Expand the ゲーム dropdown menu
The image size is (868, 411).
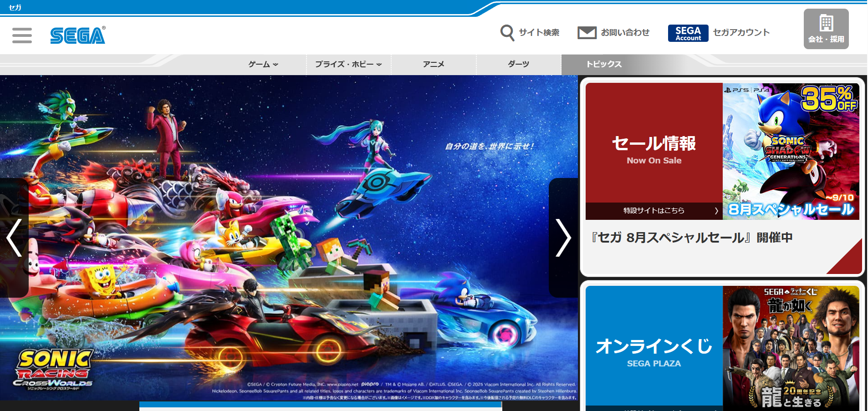[262, 64]
